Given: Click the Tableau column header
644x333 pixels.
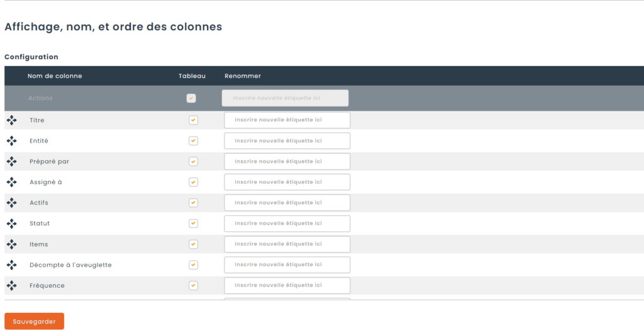Looking at the screenshot, I should (x=192, y=76).
